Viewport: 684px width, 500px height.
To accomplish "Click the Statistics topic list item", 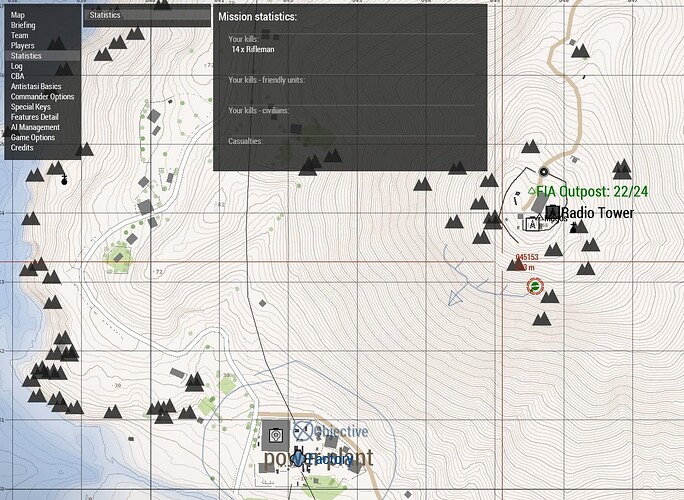I will click(147, 15).
